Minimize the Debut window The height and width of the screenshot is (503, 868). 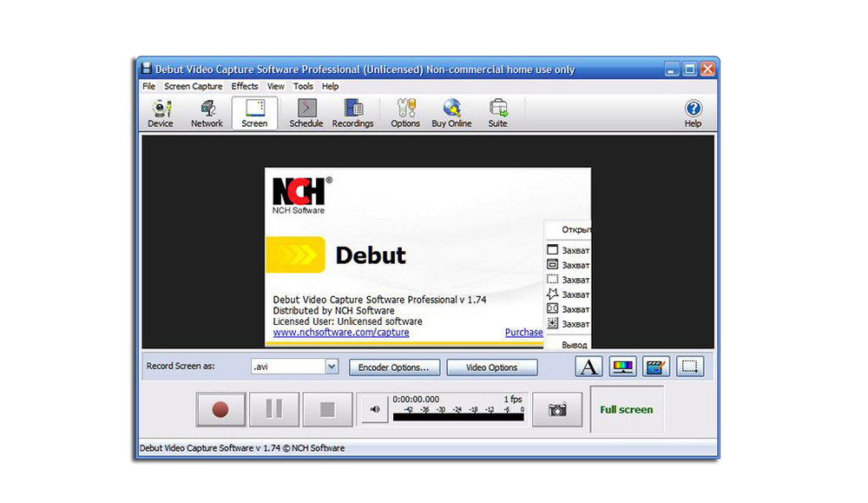672,69
